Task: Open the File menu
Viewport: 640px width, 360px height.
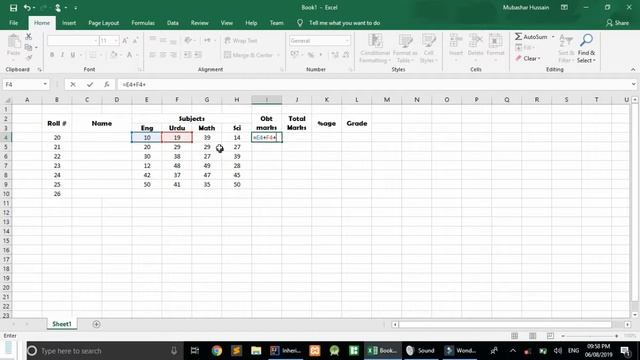Action: click(13, 23)
